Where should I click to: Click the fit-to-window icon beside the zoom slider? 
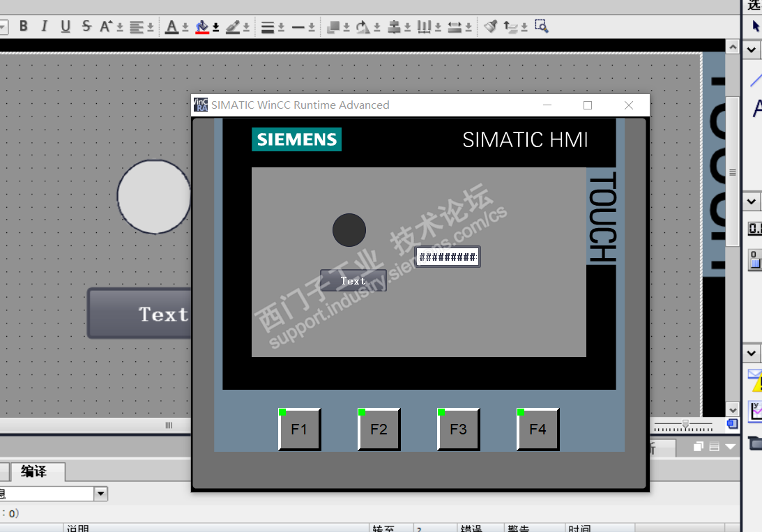(732, 424)
